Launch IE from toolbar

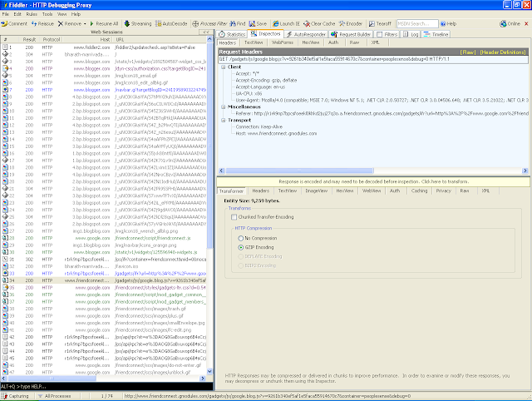point(286,24)
